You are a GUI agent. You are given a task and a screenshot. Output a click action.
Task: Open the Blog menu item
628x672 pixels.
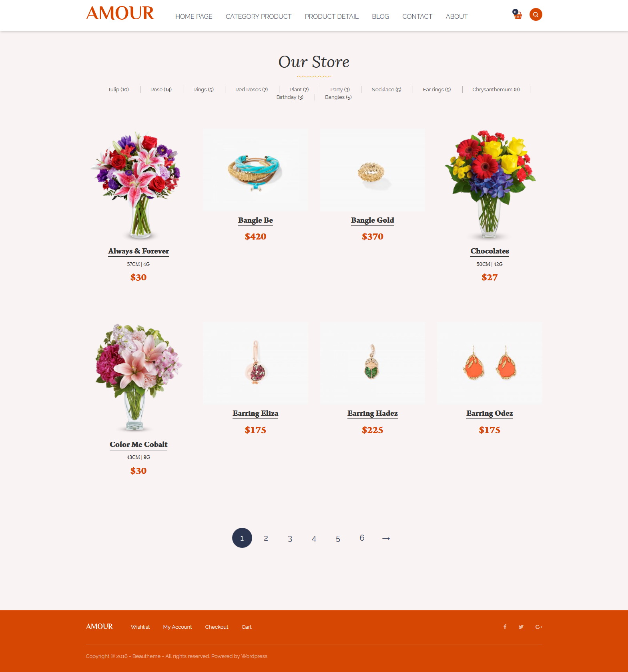coord(380,16)
